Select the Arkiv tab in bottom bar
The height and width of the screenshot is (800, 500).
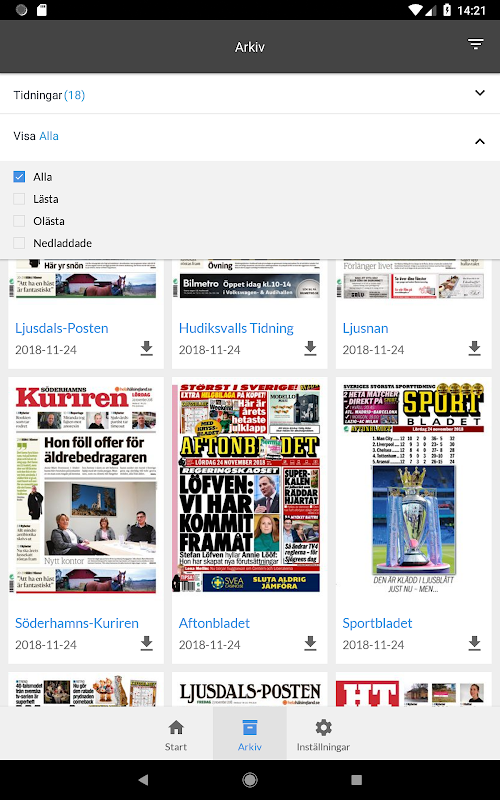point(249,735)
